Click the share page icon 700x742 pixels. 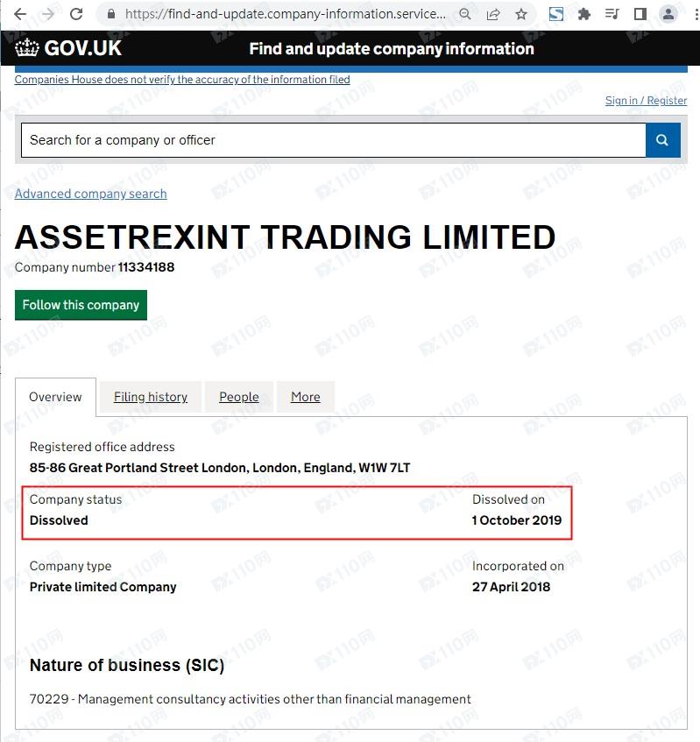pos(493,14)
